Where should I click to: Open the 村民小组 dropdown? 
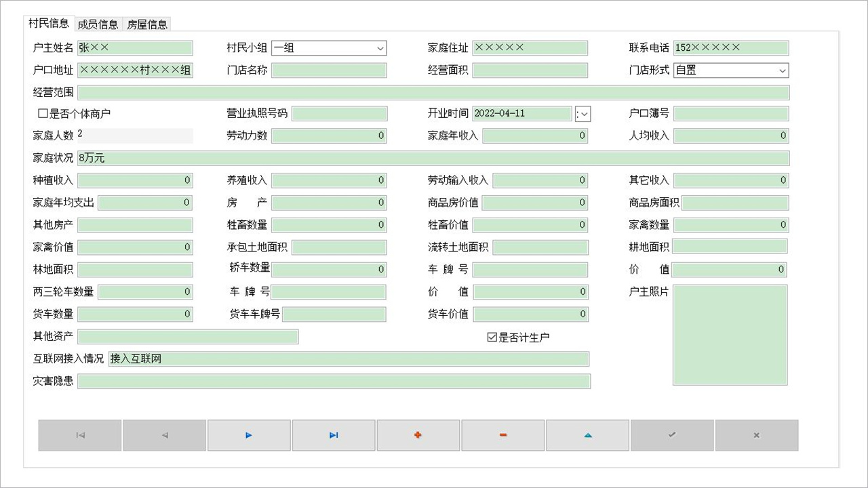pyautogui.click(x=380, y=48)
